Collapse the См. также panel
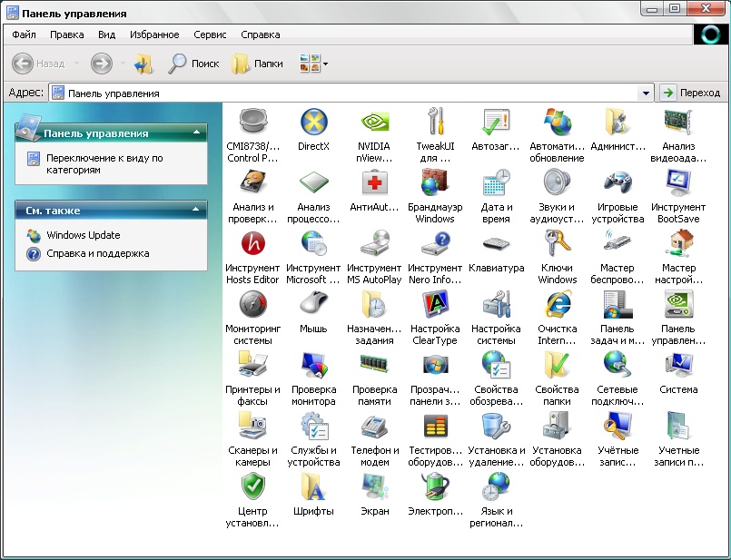The width and height of the screenshot is (731, 560). click(196, 211)
